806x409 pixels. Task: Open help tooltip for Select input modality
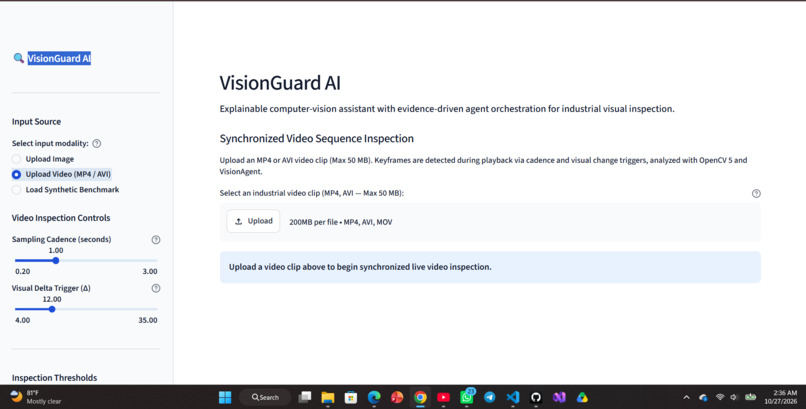coord(97,143)
